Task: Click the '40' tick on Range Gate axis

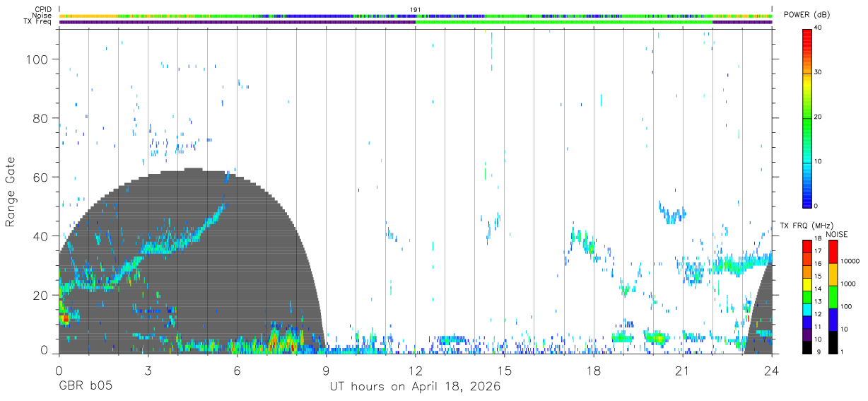Action: 42,236
